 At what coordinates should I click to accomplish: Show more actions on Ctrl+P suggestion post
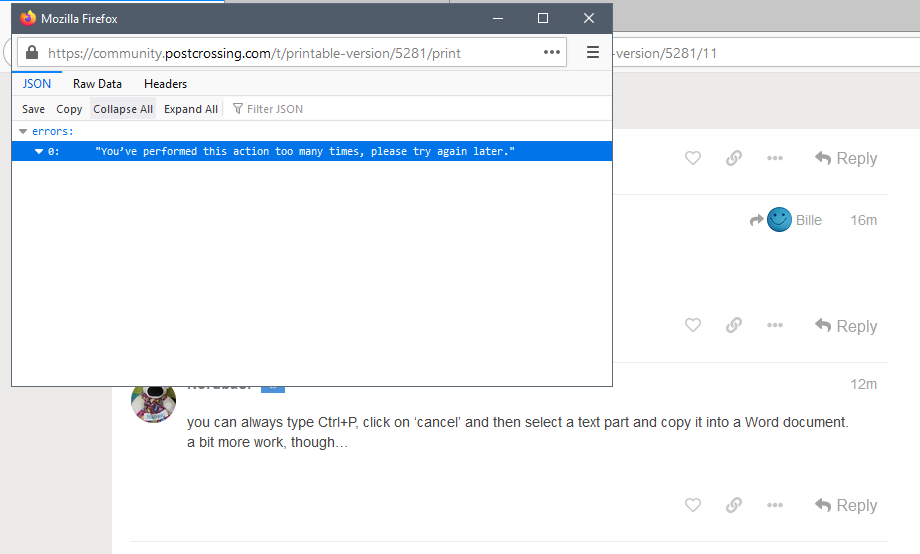pyautogui.click(x=774, y=505)
